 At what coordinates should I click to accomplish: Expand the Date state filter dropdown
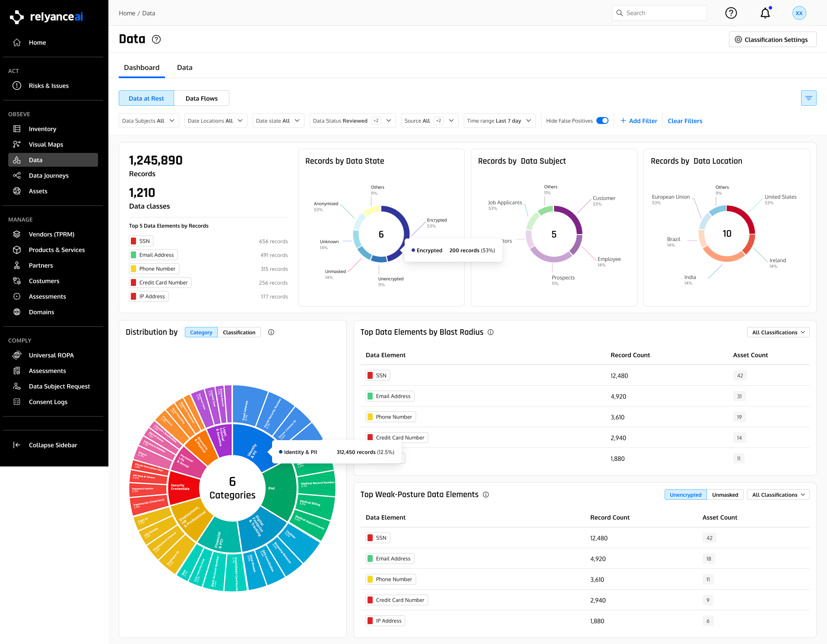coord(278,121)
